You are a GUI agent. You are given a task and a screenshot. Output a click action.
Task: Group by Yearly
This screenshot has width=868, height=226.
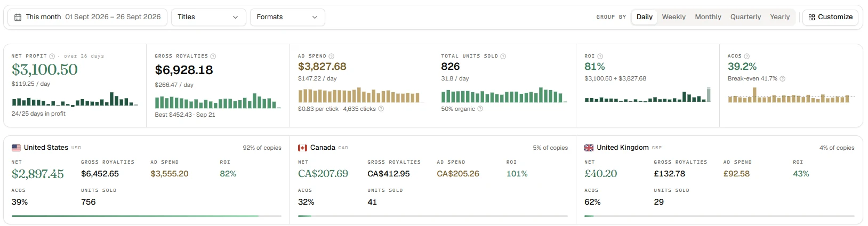[x=779, y=17]
